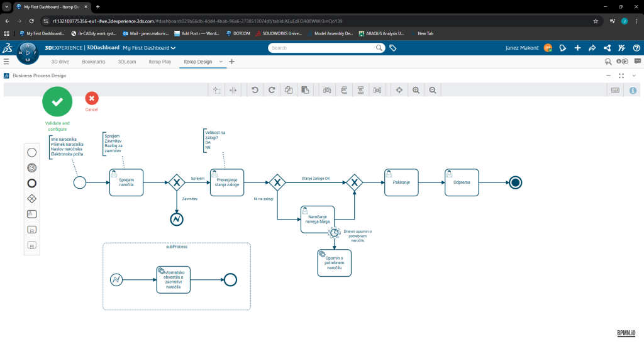644x346 pixels.
Task: Click the undo arrow in the toolbar
Action: [x=255, y=91]
